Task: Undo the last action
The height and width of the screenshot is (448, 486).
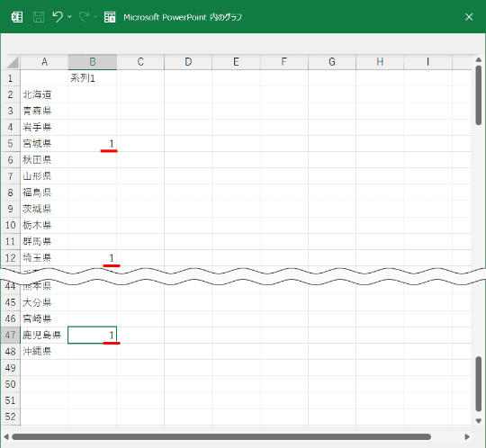Action: pos(58,17)
